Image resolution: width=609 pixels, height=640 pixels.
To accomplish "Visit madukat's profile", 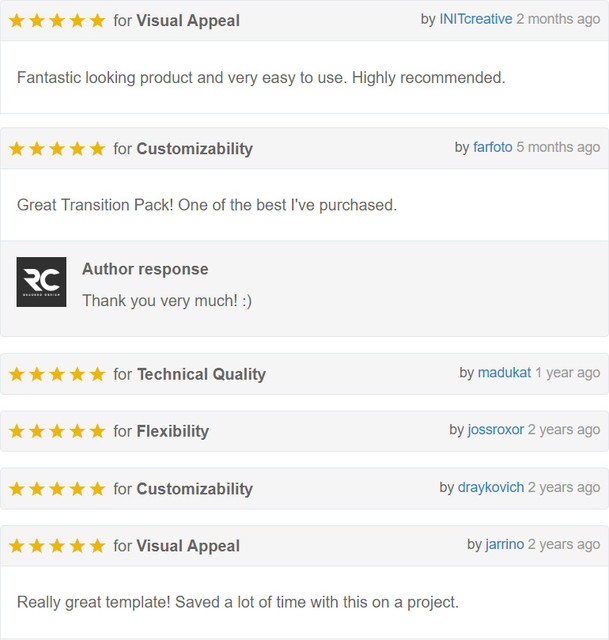I will pyautogui.click(x=504, y=373).
